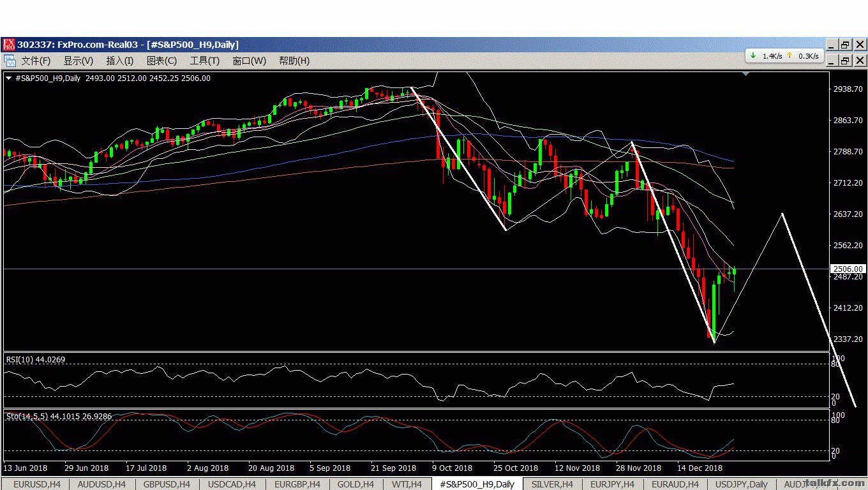Switch to the USDJPY,Daily chart tab
The image size is (868, 490).
(x=742, y=484)
